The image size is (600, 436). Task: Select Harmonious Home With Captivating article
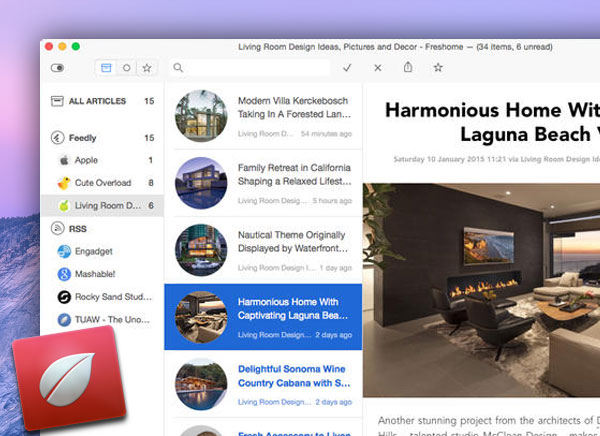(x=263, y=317)
